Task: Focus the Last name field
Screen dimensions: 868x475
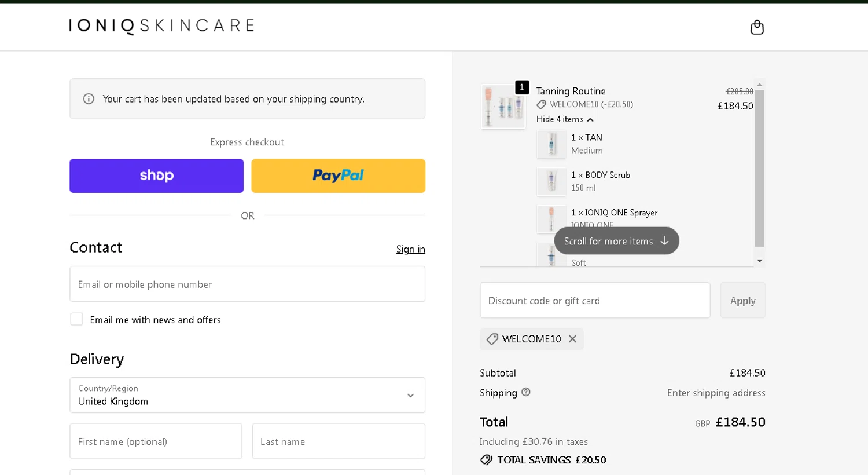Action: pyautogui.click(x=339, y=441)
